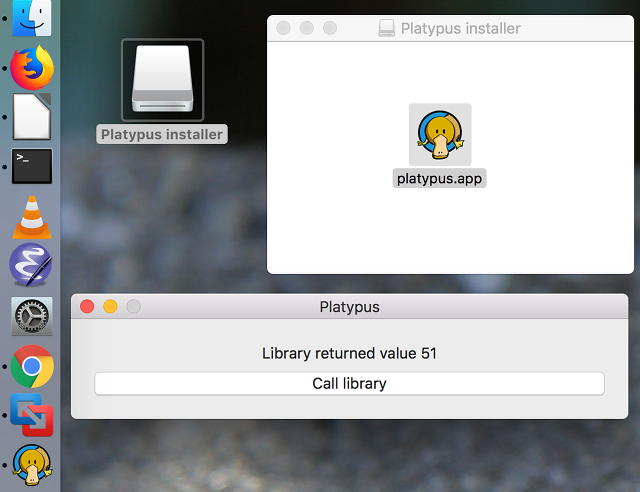Image resolution: width=640 pixels, height=492 pixels.
Task: Minimize the Platypus window
Action: pos(110,306)
